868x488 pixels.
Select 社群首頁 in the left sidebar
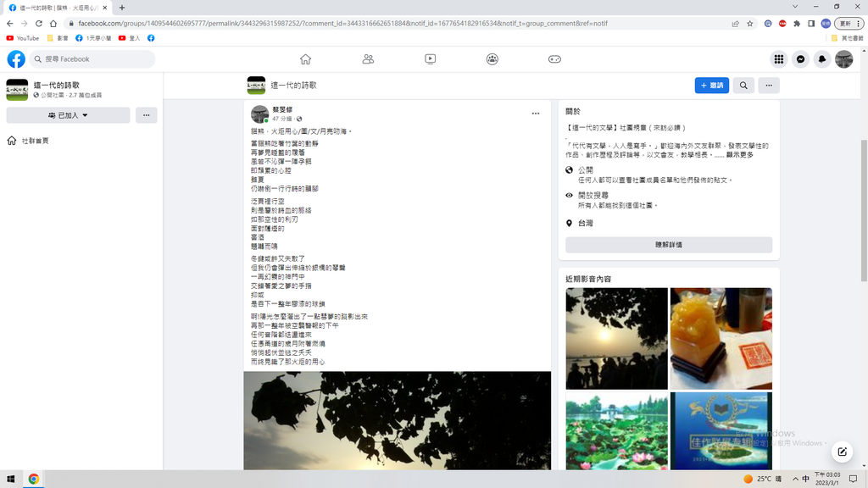[35, 141]
